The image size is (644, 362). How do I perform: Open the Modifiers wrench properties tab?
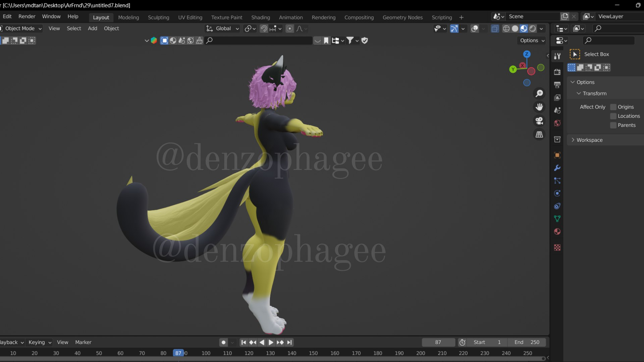557,168
